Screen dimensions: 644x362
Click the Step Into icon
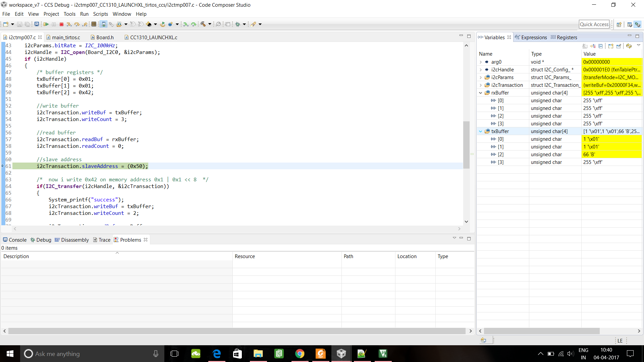coord(69,24)
